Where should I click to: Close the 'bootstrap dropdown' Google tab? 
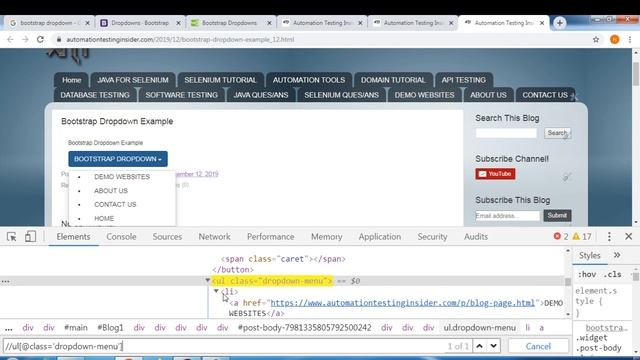click(87, 23)
